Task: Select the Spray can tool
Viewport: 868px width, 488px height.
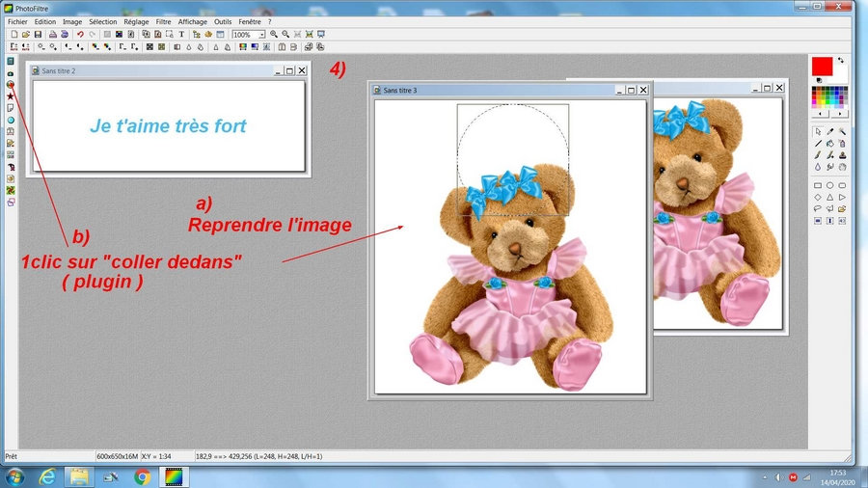Action: (x=842, y=144)
